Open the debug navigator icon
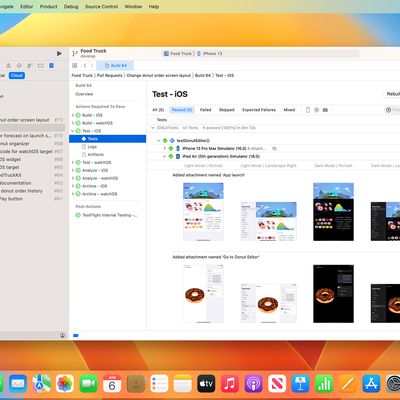This screenshot has height=400, width=400. 30,65
